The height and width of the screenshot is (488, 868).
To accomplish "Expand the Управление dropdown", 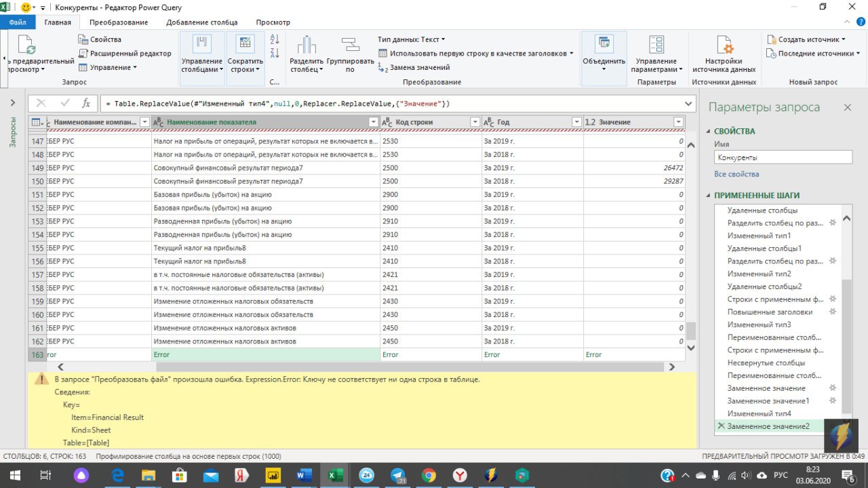I will 108,67.
